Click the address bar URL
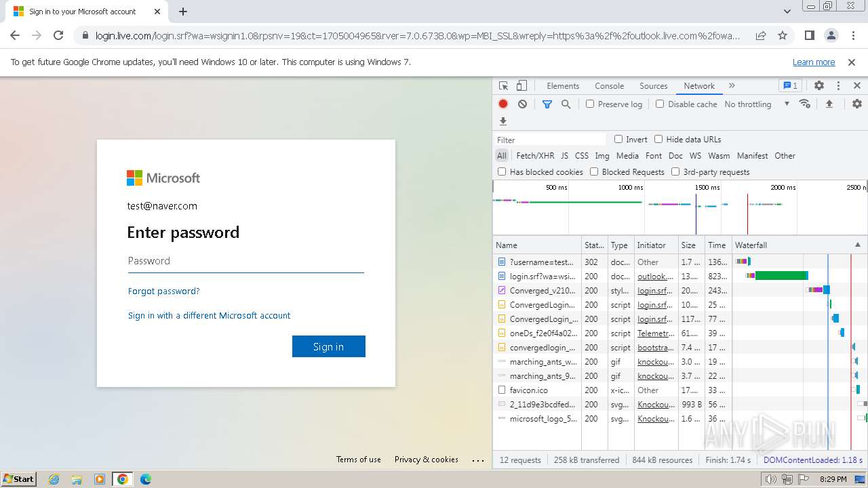 418,36
